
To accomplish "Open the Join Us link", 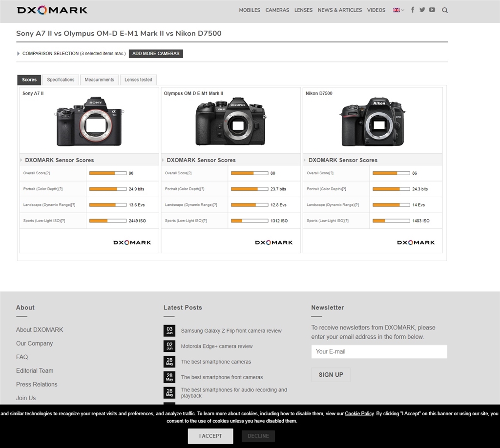I will (x=26, y=398).
